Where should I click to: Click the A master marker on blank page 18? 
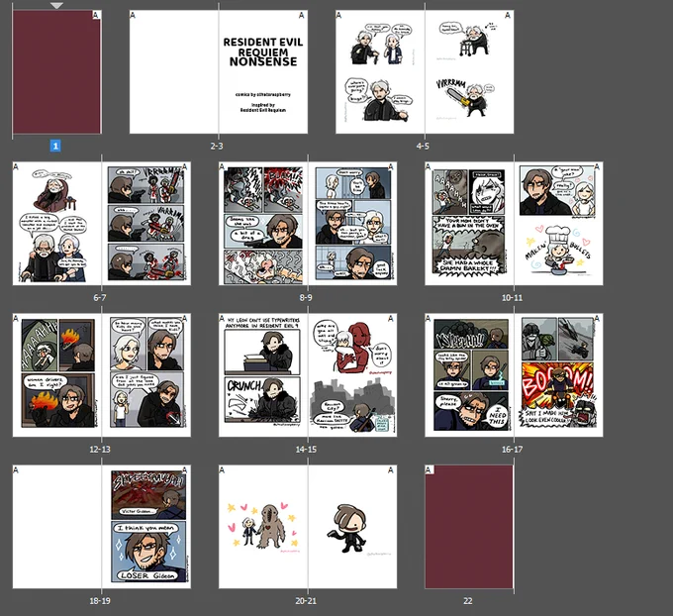tap(16, 470)
